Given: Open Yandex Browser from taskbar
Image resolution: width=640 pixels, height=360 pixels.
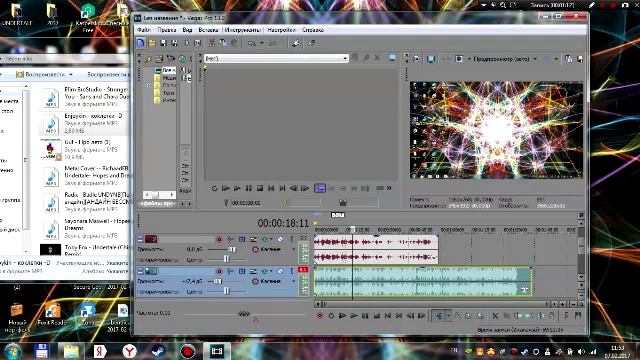Looking at the screenshot, I should pyautogui.click(x=129, y=351).
